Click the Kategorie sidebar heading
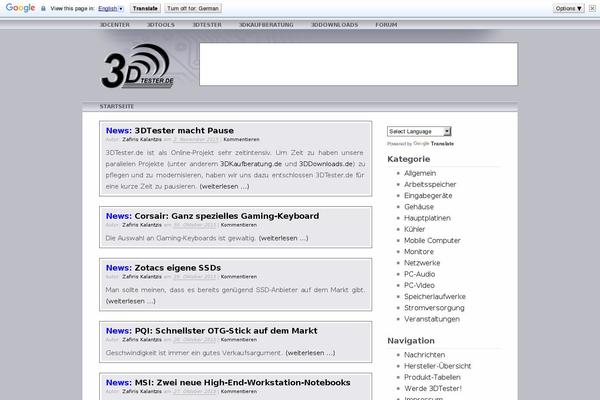 [x=409, y=159]
